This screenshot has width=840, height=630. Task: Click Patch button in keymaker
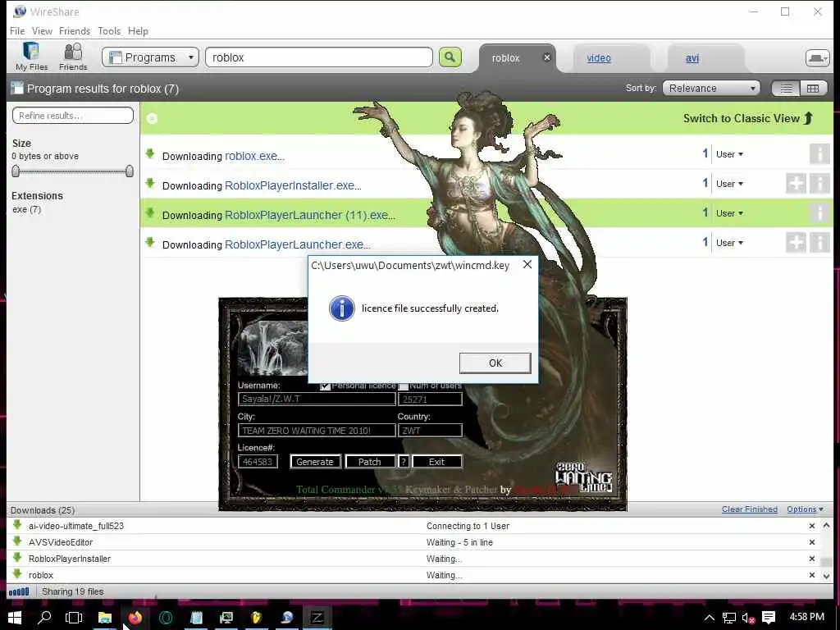tap(370, 461)
